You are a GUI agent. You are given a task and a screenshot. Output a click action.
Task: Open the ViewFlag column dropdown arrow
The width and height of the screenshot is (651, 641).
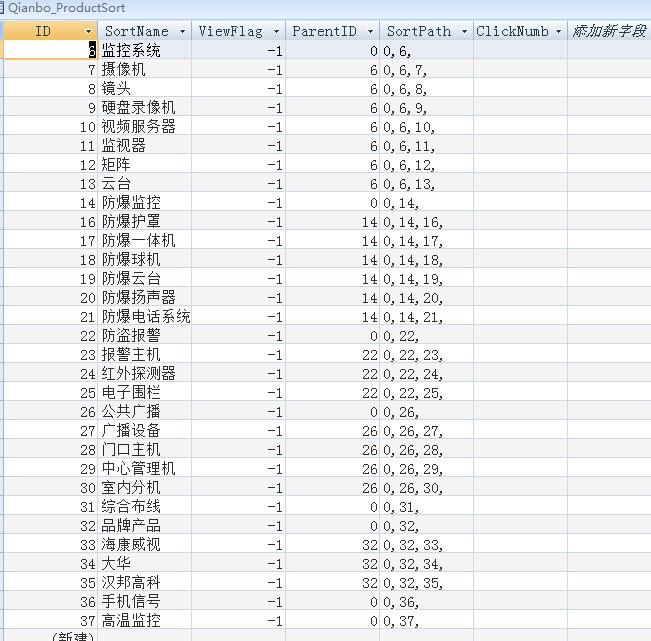click(x=277, y=32)
